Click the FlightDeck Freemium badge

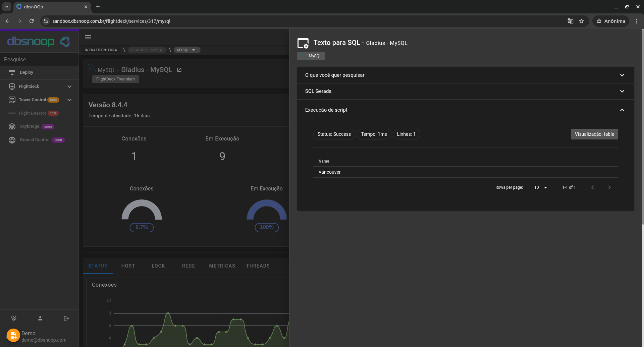tap(115, 79)
